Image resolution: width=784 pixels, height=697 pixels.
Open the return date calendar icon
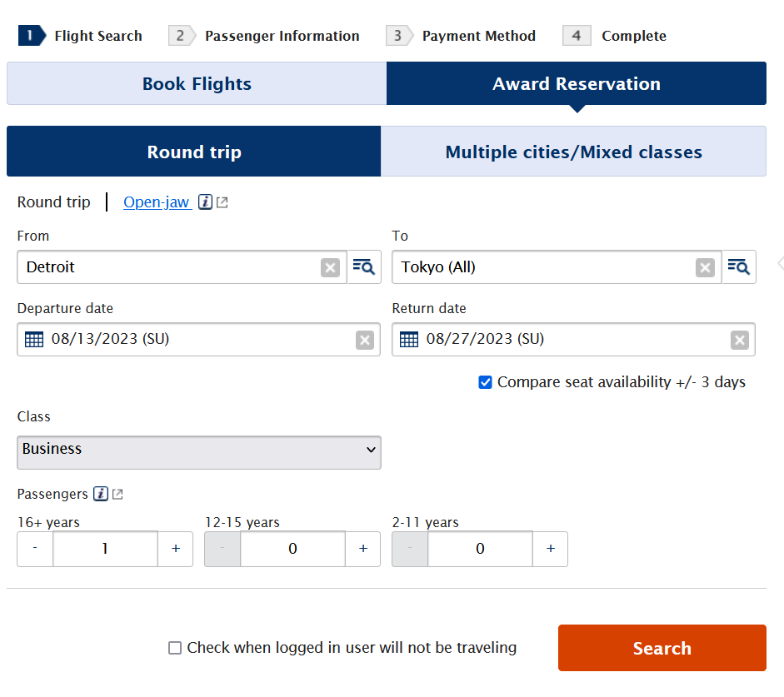tap(409, 340)
